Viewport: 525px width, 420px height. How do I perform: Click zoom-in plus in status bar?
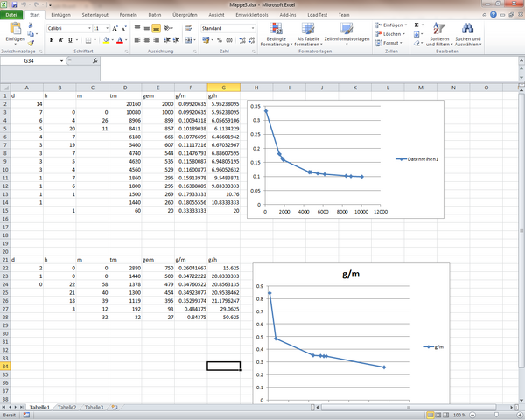(x=520, y=415)
